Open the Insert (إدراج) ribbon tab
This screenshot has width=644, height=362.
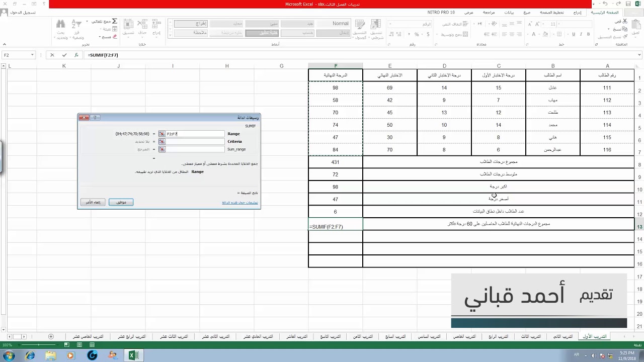tap(577, 12)
